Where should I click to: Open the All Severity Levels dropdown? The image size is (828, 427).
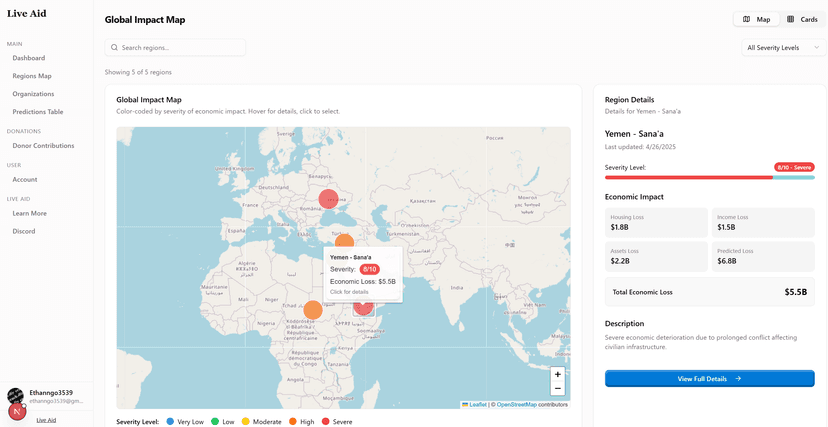click(x=783, y=47)
